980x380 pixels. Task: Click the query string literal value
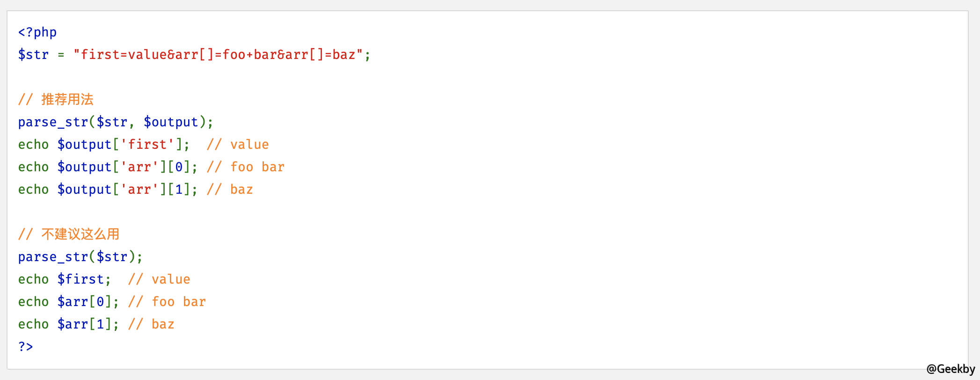[218, 55]
